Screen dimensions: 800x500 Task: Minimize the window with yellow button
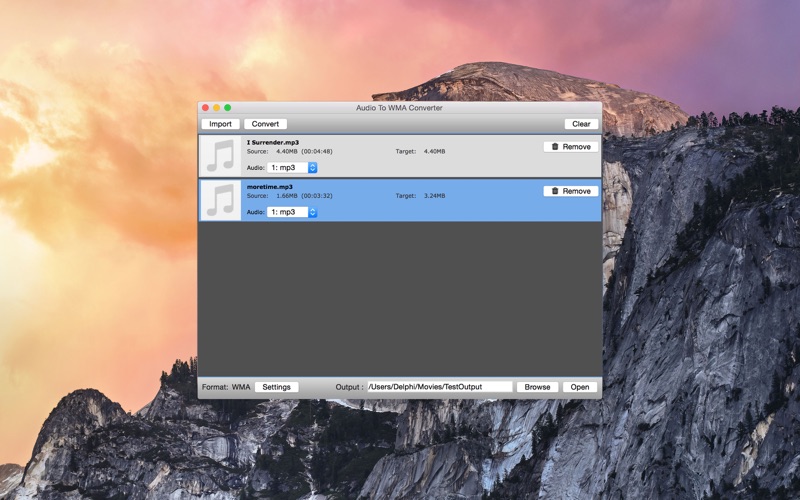pyautogui.click(x=216, y=108)
